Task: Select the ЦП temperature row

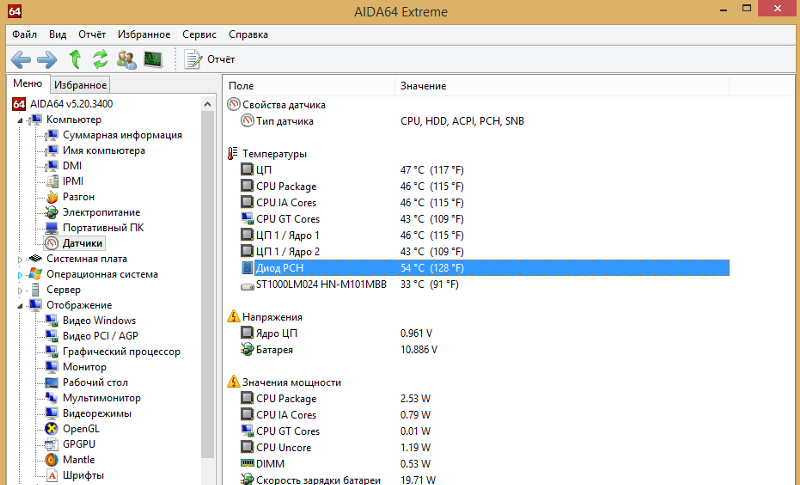Action: coord(477,170)
